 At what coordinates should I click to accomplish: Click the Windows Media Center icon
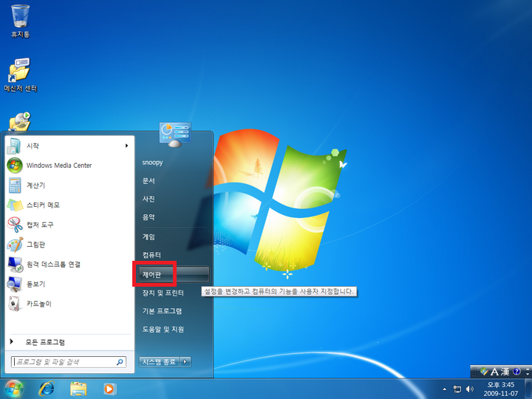tap(15, 166)
